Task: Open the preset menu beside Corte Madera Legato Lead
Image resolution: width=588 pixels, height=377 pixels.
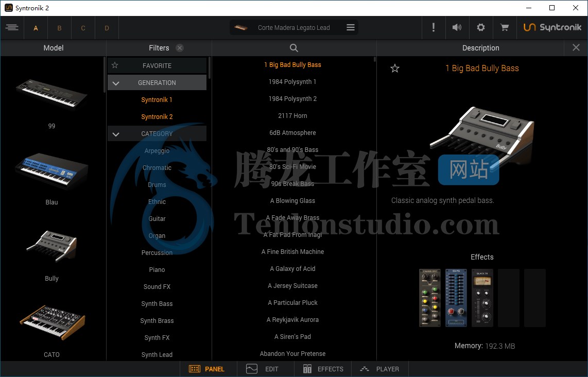Action: [x=351, y=27]
